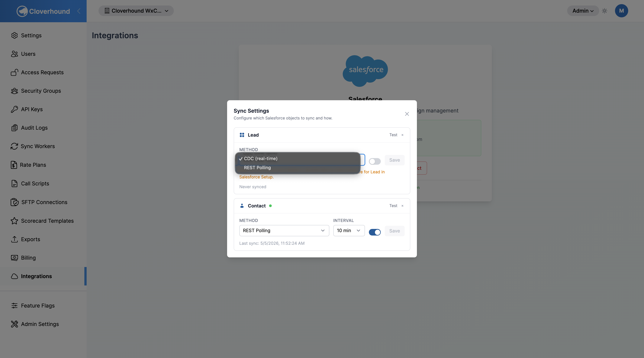The image size is (644, 358).
Task: Click the Salesforce cloud logo
Action: [365, 71]
